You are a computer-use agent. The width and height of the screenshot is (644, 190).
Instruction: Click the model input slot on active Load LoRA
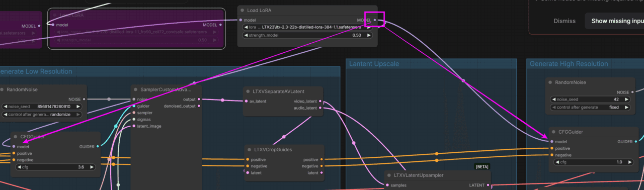[240, 20]
